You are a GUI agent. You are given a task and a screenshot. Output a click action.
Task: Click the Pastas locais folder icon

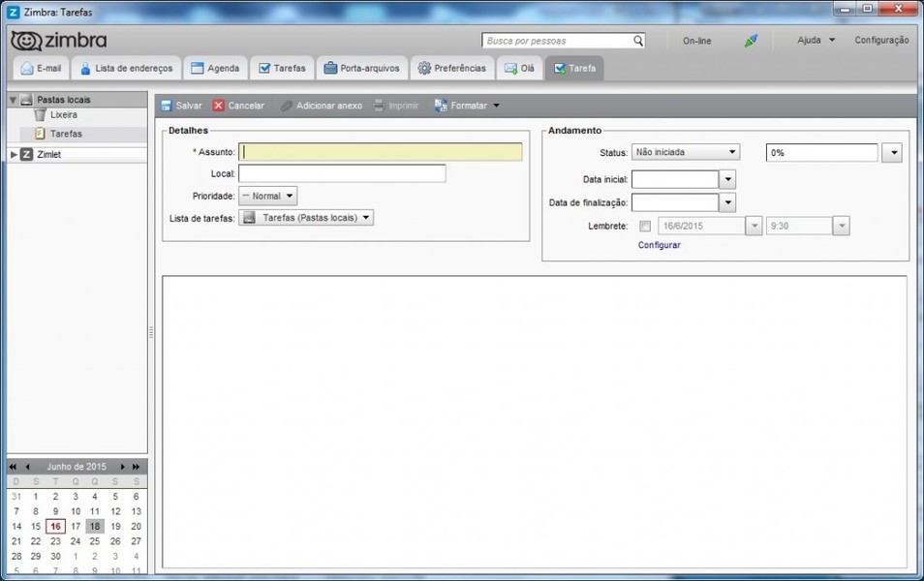(26, 100)
